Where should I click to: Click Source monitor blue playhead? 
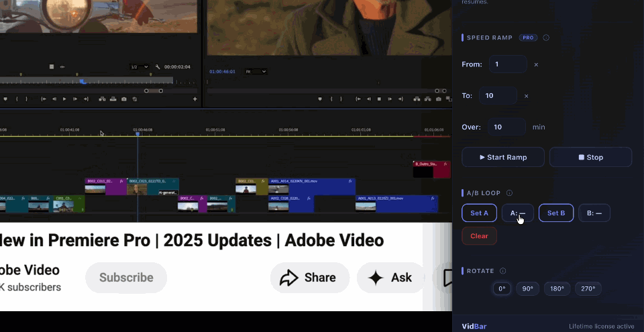83,82
